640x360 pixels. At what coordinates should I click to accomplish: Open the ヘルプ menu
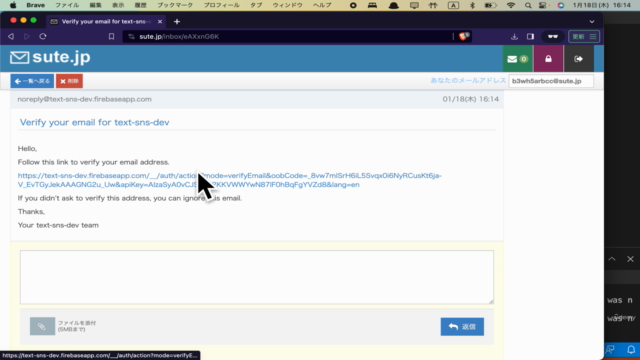point(322,5)
